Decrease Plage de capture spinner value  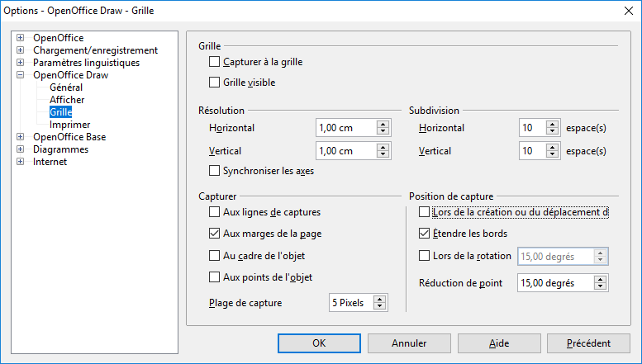pos(379,306)
